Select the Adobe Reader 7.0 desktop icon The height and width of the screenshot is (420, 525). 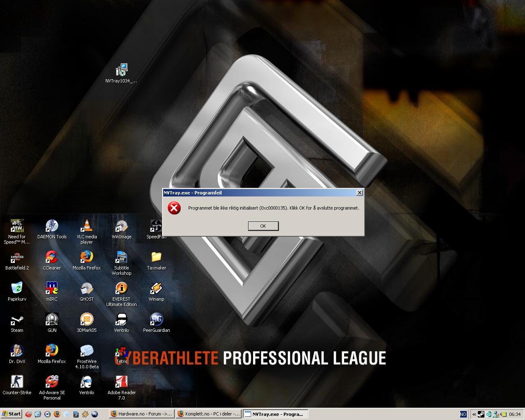(x=121, y=388)
